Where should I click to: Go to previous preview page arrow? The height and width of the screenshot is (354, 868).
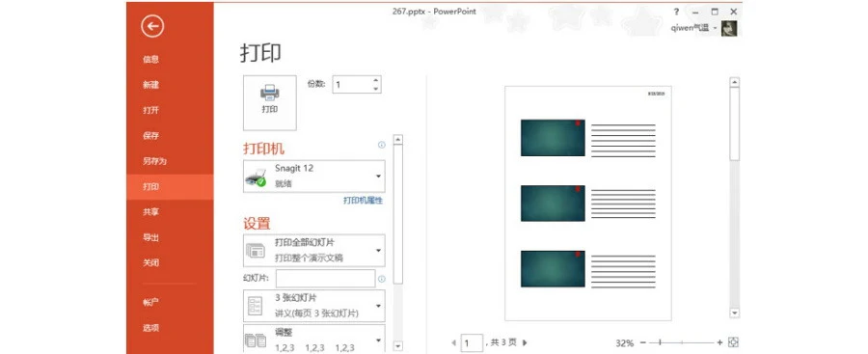click(x=454, y=343)
